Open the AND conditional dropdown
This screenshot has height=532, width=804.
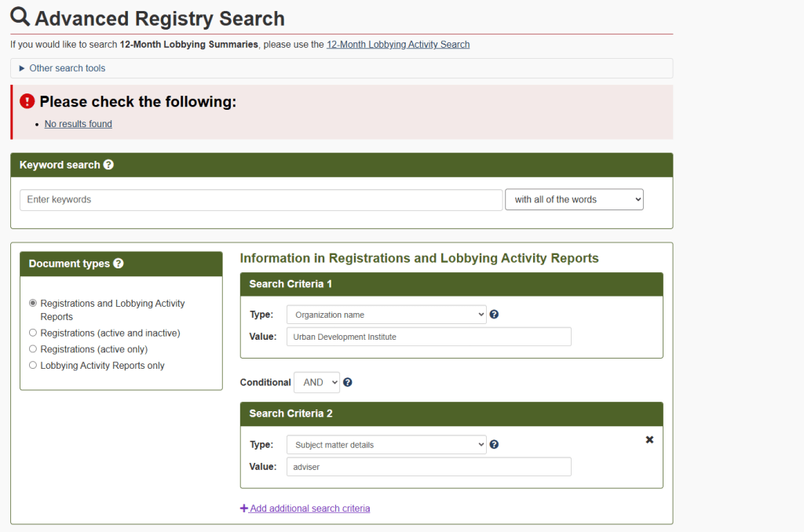[316, 382]
